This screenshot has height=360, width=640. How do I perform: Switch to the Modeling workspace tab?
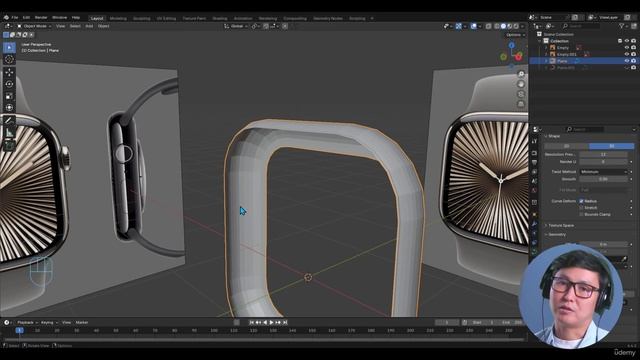118,18
